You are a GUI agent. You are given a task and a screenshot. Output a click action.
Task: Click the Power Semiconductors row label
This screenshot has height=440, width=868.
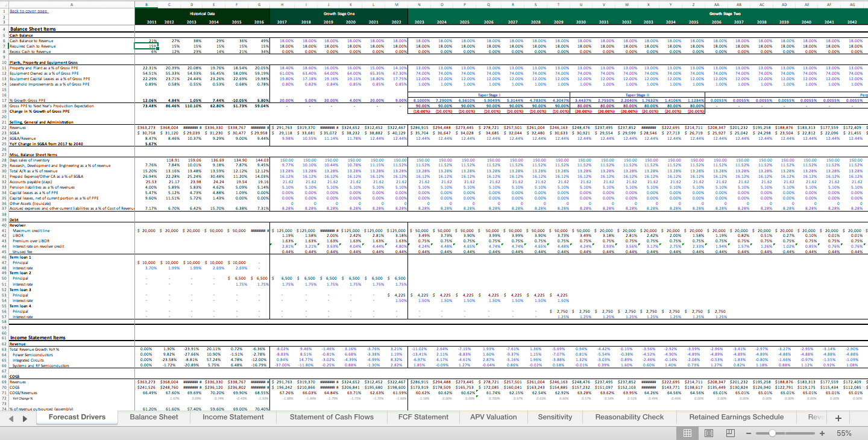pos(33,354)
